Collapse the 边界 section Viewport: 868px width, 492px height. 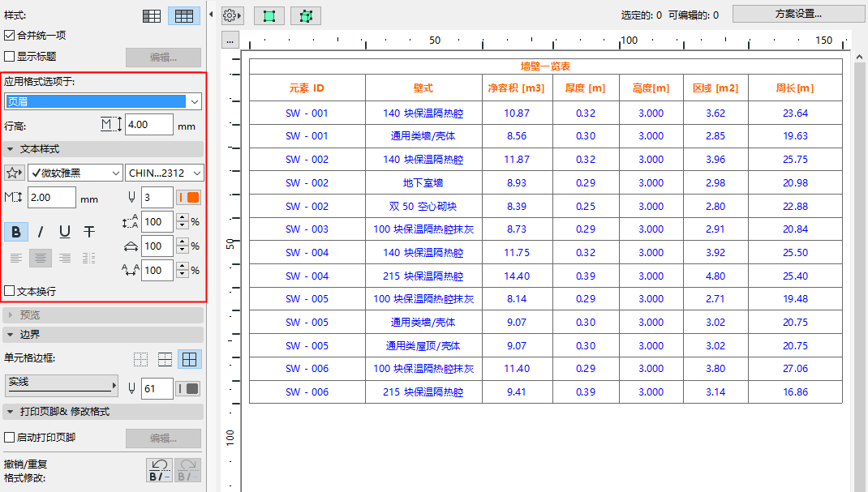coord(10,335)
